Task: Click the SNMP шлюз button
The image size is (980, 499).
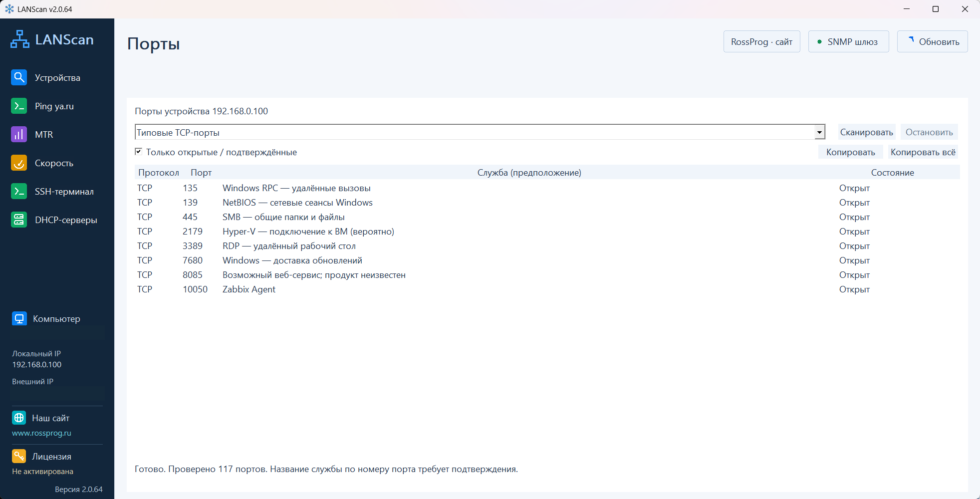Action: [849, 41]
